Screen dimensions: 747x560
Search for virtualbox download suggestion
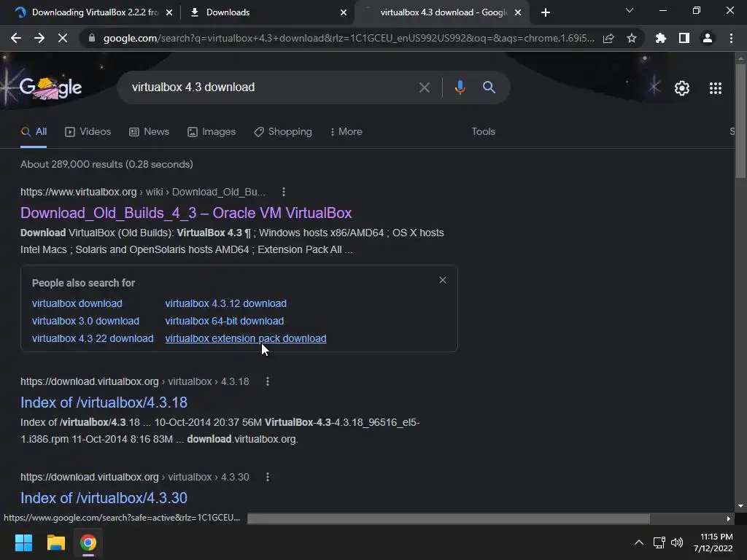pyautogui.click(x=77, y=303)
